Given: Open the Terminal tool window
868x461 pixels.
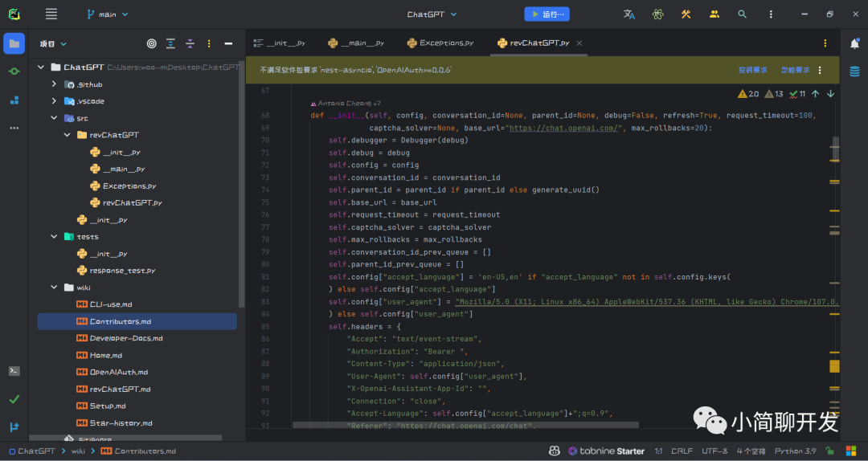Looking at the screenshot, I should [x=14, y=371].
